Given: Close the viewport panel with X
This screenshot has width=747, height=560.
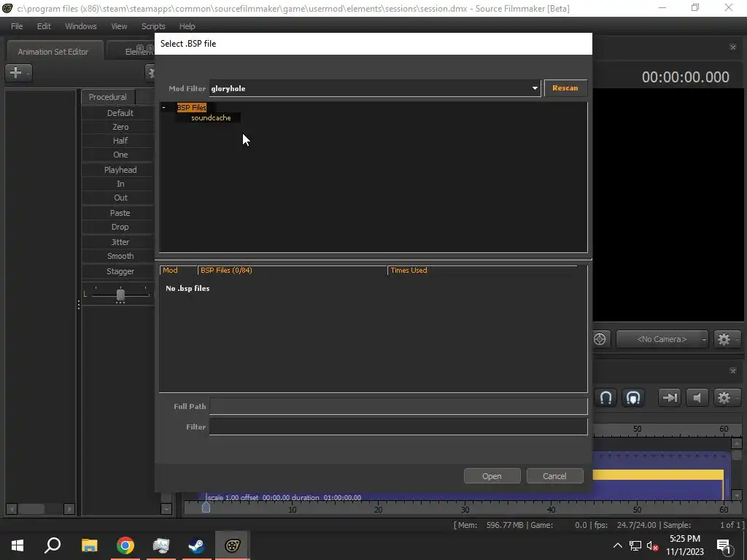Looking at the screenshot, I should (x=732, y=47).
